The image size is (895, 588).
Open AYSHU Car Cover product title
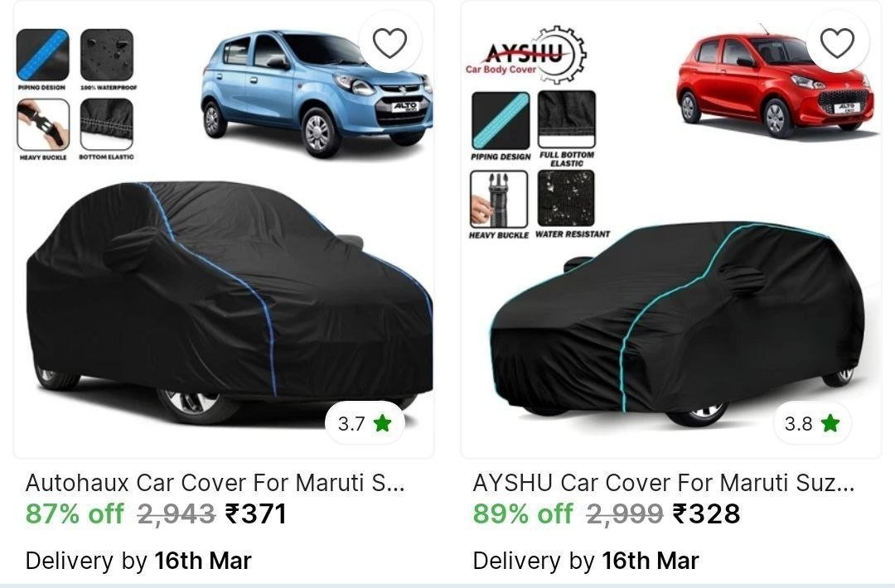663,483
